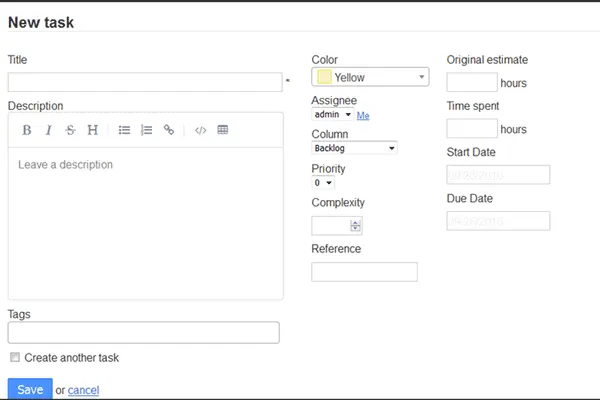Insert a code block in description

point(201,130)
